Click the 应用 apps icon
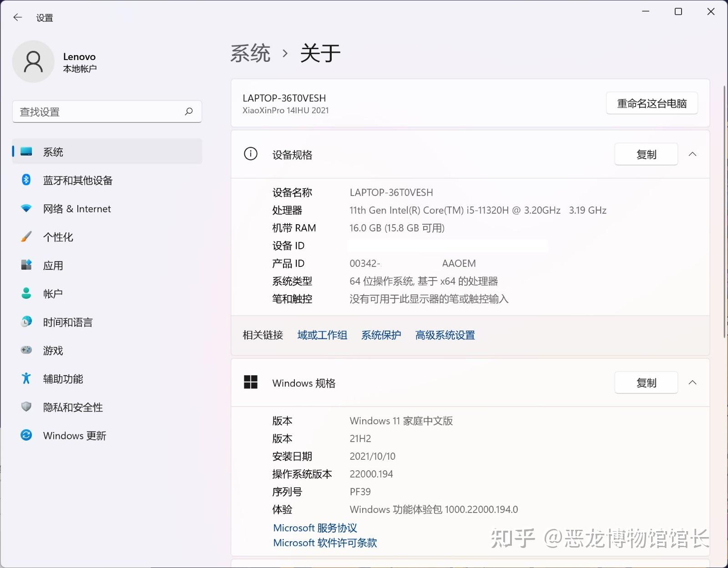Viewport: 728px width, 568px height. coord(26,265)
